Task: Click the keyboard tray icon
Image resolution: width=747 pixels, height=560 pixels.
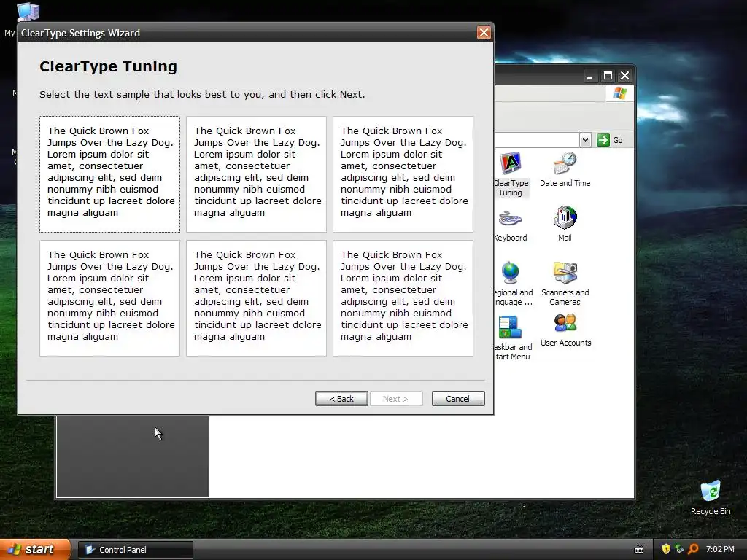Action: click(x=639, y=550)
